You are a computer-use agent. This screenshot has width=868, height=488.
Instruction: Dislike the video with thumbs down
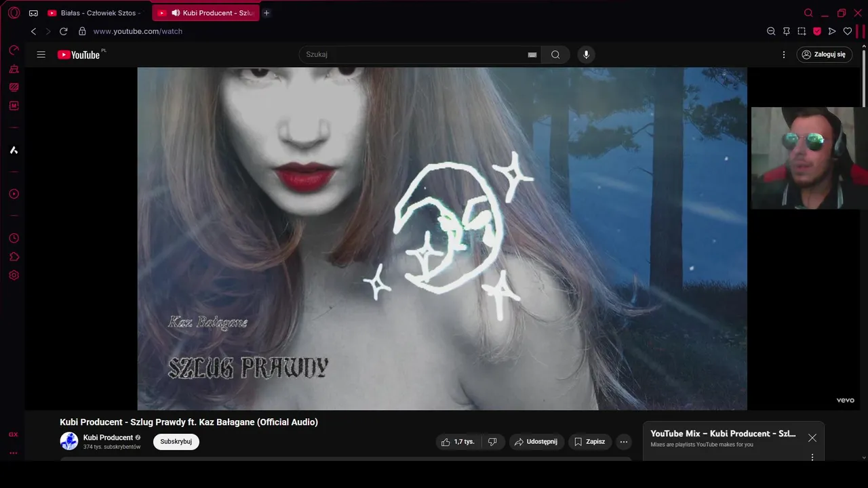pyautogui.click(x=493, y=442)
